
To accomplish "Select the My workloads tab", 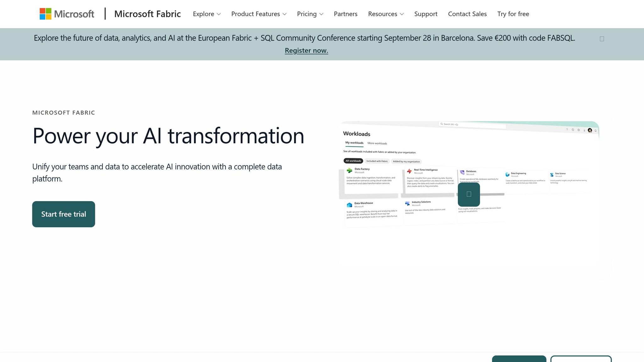I will pyautogui.click(x=354, y=143).
